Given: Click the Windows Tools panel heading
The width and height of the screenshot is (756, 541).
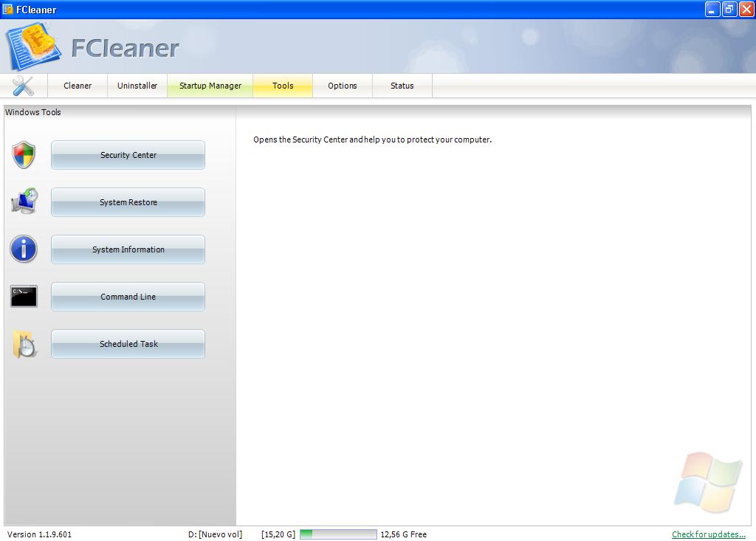Looking at the screenshot, I should [32, 112].
